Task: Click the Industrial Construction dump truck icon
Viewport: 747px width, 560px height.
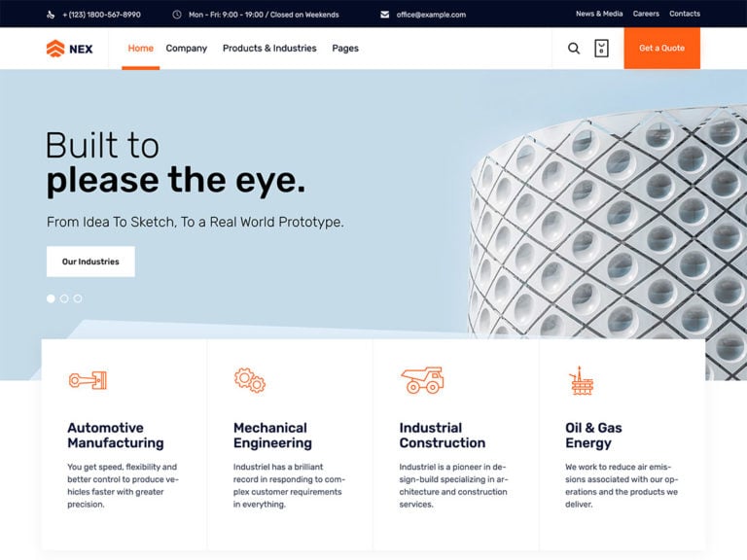Action: pos(422,380)
